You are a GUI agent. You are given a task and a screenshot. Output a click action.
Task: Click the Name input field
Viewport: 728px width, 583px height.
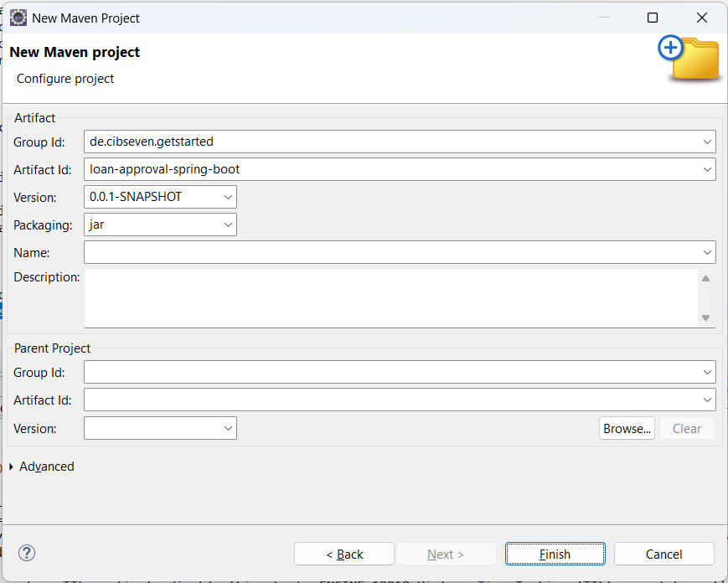coord(391,252)
